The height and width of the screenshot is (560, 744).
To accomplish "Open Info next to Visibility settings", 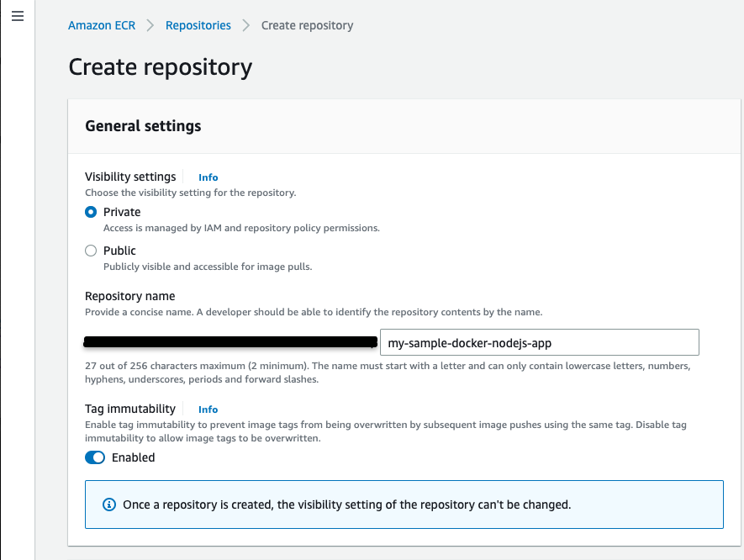I will pos(208,177).
